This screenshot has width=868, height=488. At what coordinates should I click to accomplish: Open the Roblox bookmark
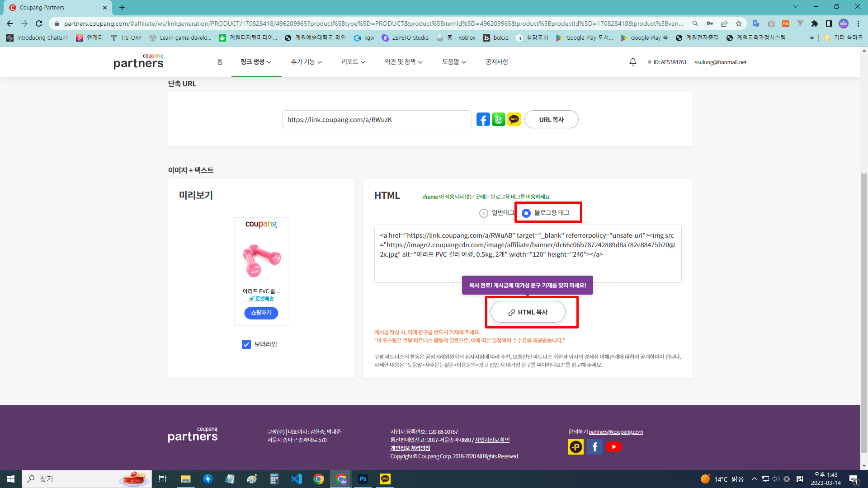tap(456, 38)
